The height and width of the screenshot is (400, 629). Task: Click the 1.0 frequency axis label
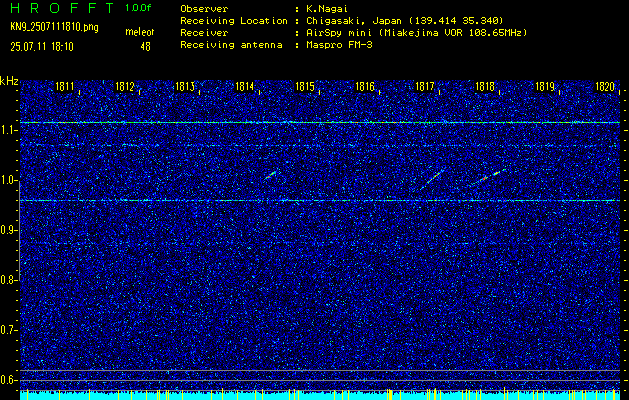tap(8, 180)
